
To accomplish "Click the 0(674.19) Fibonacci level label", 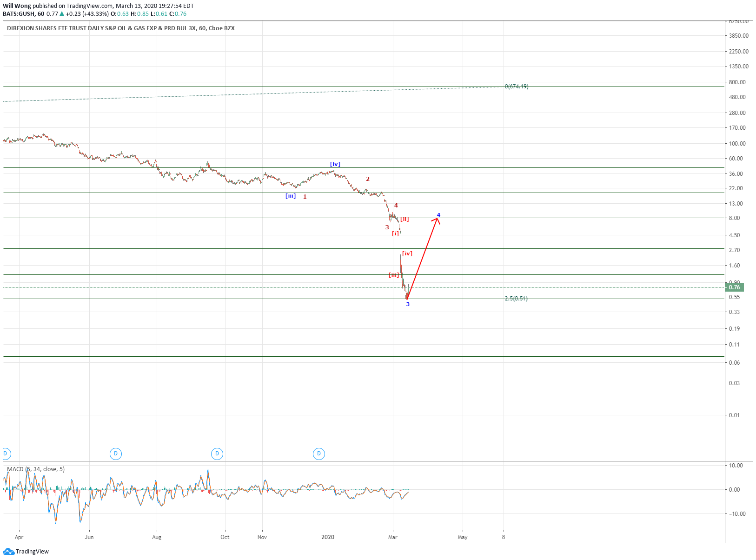I will tap(517, 87).
